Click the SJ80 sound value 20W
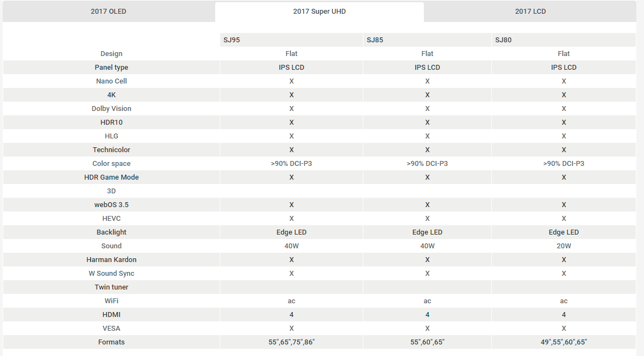644x356 pixels. tap(563, 246)
